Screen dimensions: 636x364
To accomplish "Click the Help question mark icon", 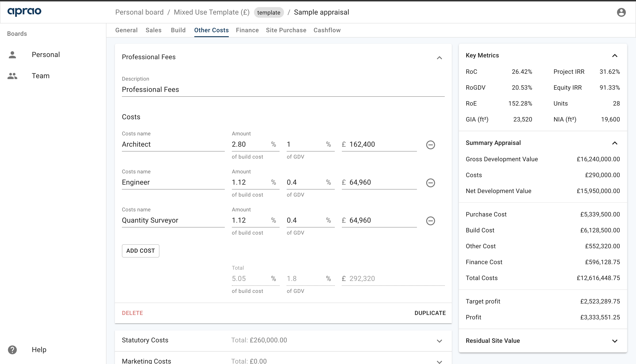I will pos(12,350).
